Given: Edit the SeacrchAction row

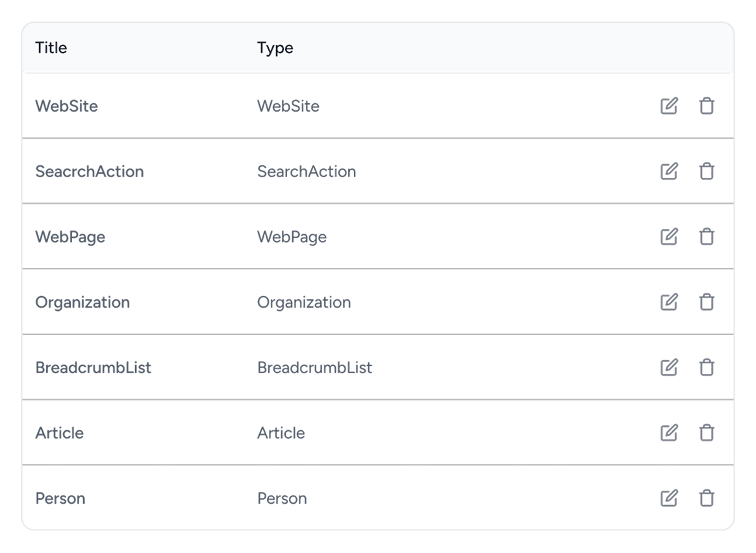Looking at the screenshot, I should [669, 171].
